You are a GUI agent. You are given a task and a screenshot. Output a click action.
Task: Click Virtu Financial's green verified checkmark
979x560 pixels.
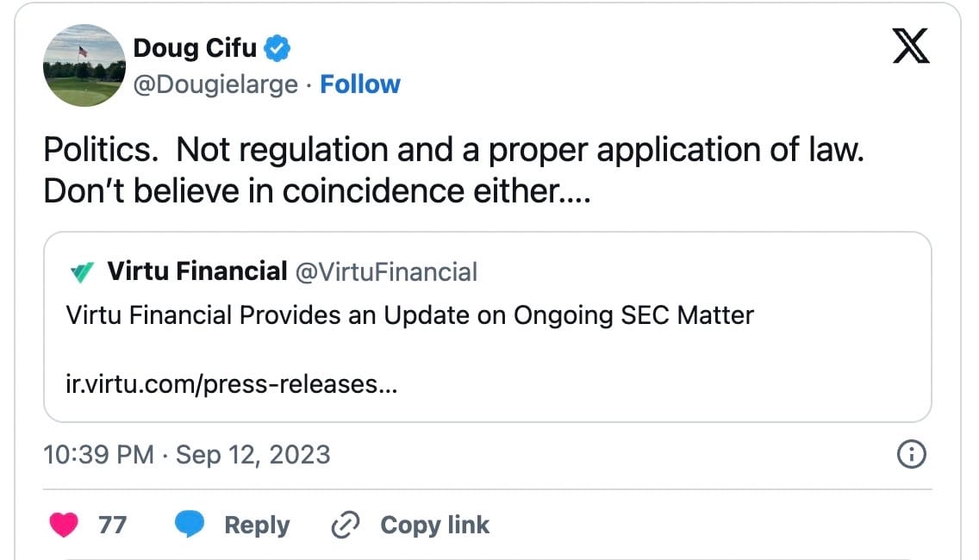(x=84, y=270)
